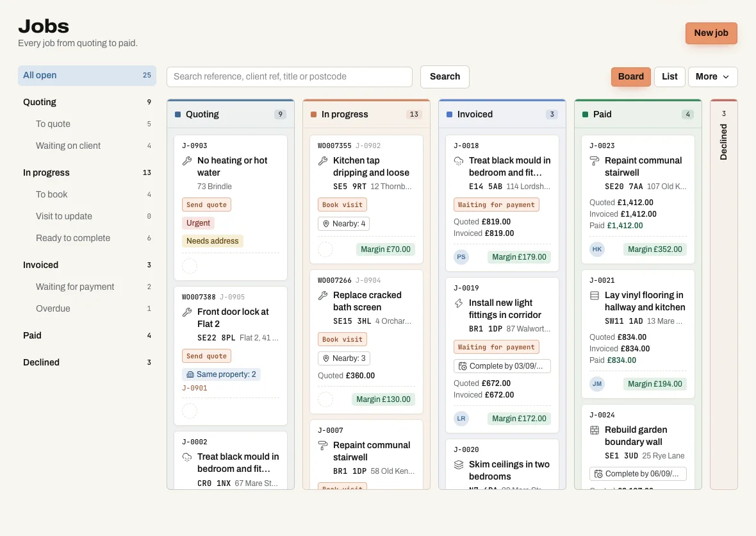
Task: Click Send quote on Front door lock card
Action: [206, 356]
